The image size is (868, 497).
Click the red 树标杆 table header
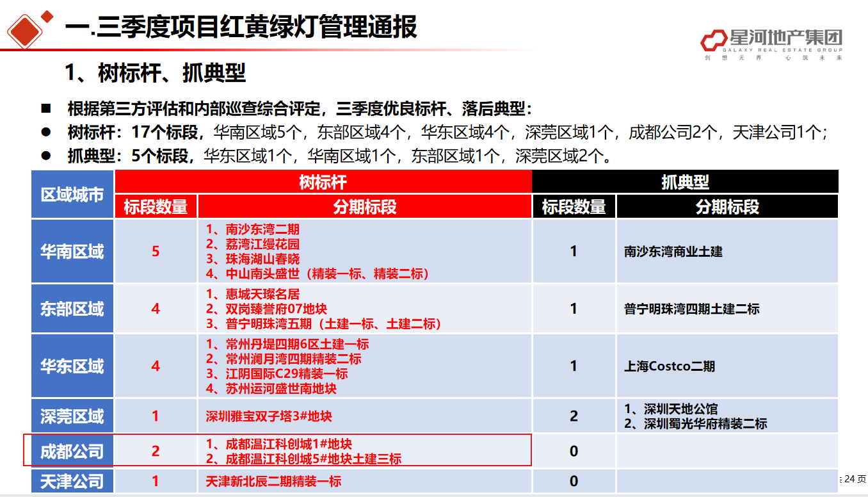click(x=323, y=182)
